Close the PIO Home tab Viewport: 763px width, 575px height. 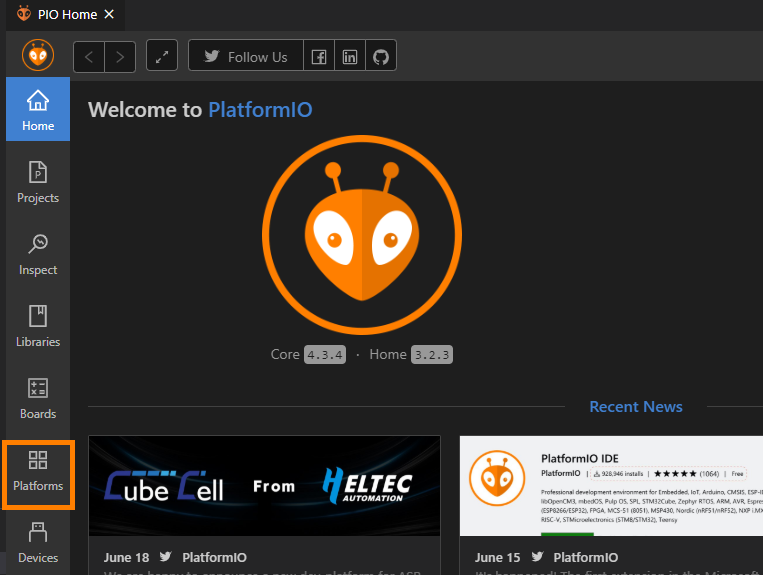tap(109, 14)
